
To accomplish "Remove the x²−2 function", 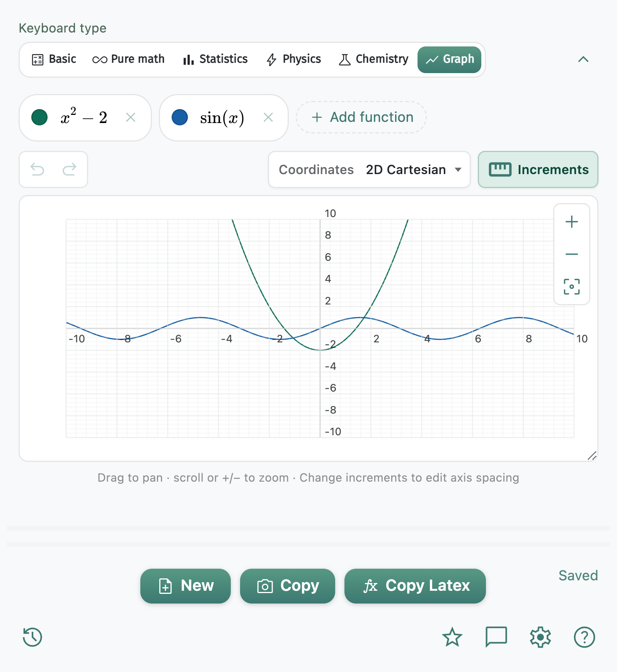I will pos(131,117).
